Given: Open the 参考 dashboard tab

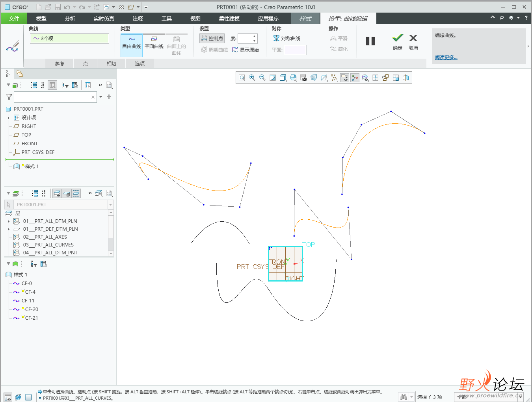Looking at the screenshot, I should [x=60, y=63].
